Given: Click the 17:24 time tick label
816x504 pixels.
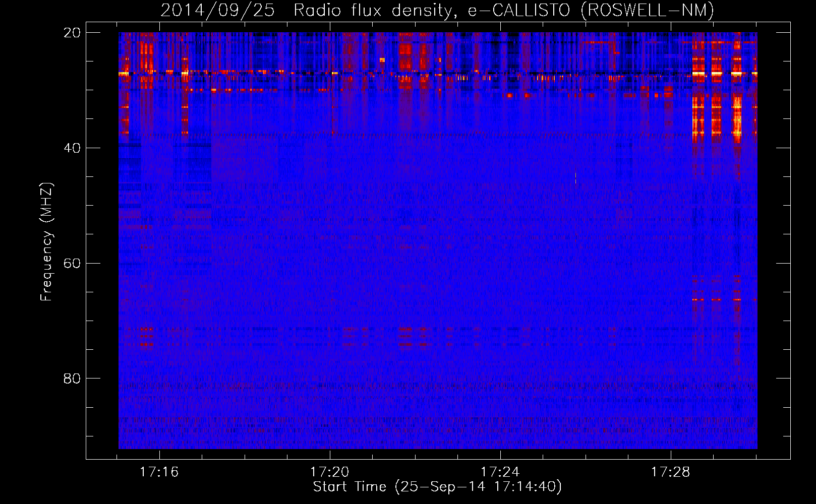Looking at the screenshot, I should [x=500, y=472].
